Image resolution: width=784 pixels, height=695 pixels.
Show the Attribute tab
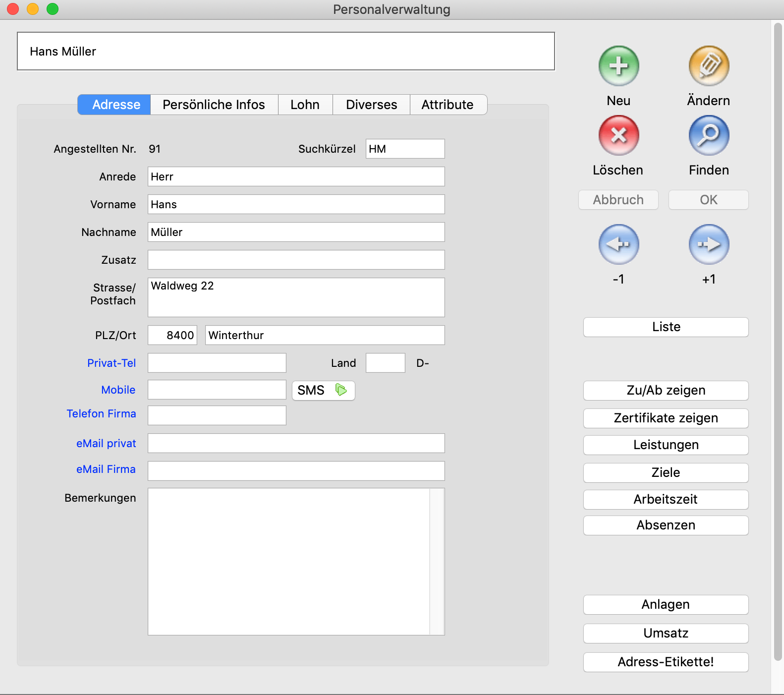point(448,105)
